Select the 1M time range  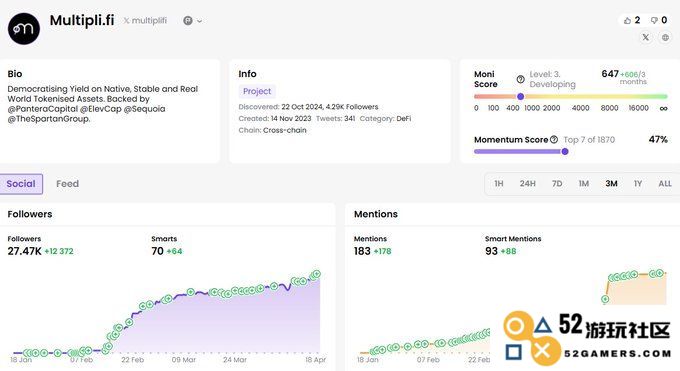click(584, 184)
